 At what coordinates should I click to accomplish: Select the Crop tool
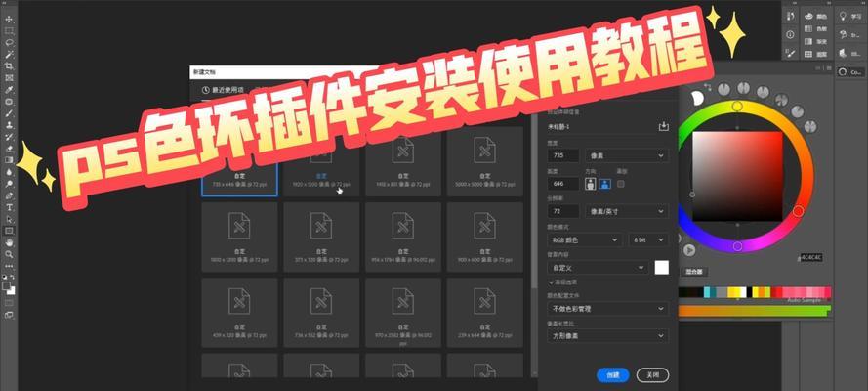10,66
